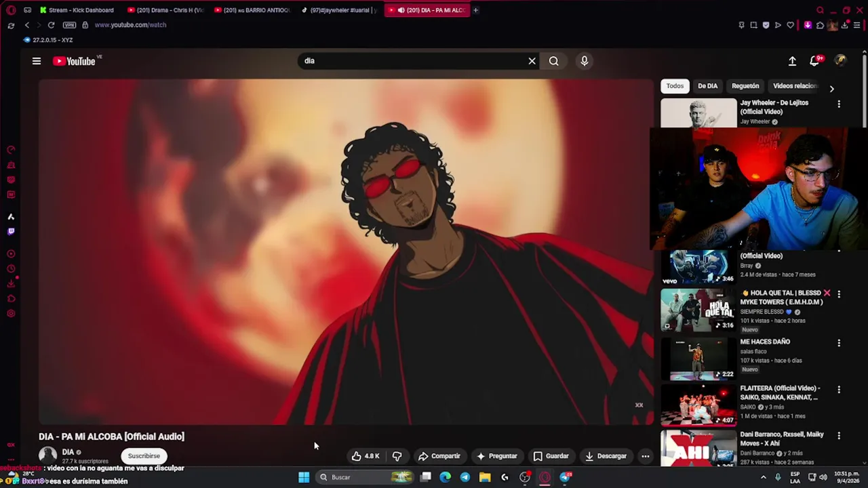Select the Reguetón filter chip
868x488 pixels.
pos(745,86)
